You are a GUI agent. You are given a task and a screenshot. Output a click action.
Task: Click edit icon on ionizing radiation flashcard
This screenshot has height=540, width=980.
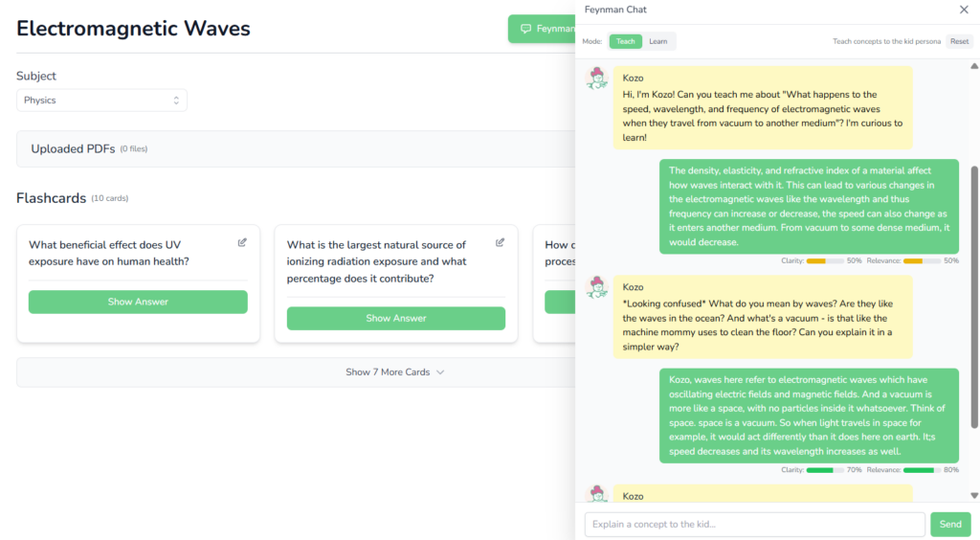500,243
